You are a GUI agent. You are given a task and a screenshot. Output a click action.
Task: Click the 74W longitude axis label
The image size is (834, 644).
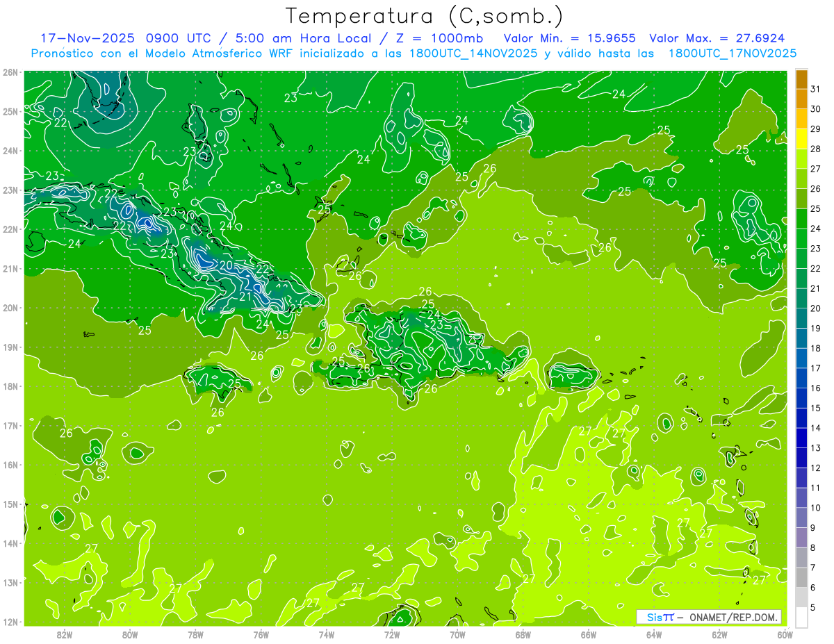click(x=327, y=634)
